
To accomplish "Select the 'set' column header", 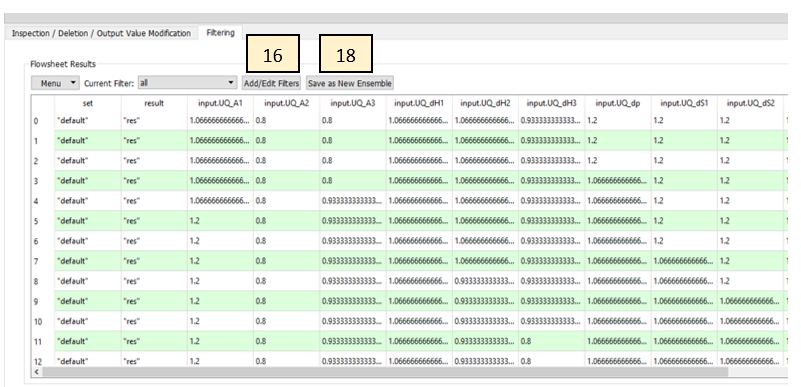I will point(88,103).
